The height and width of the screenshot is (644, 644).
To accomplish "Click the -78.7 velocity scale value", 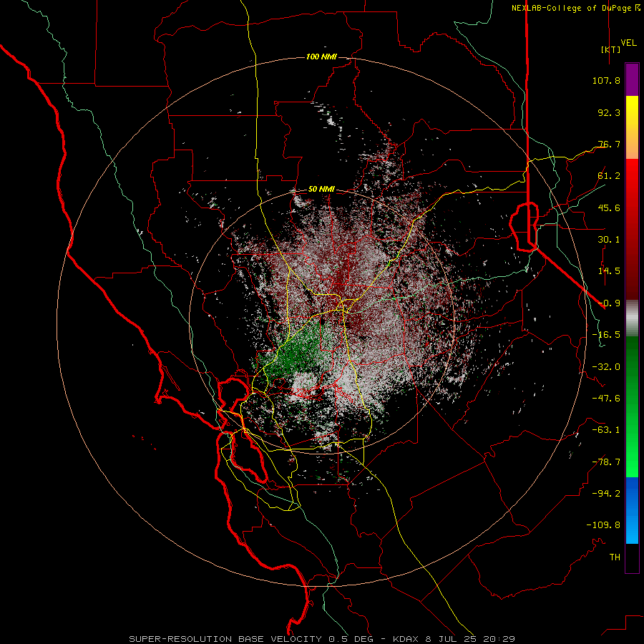I will pos(606,462).
